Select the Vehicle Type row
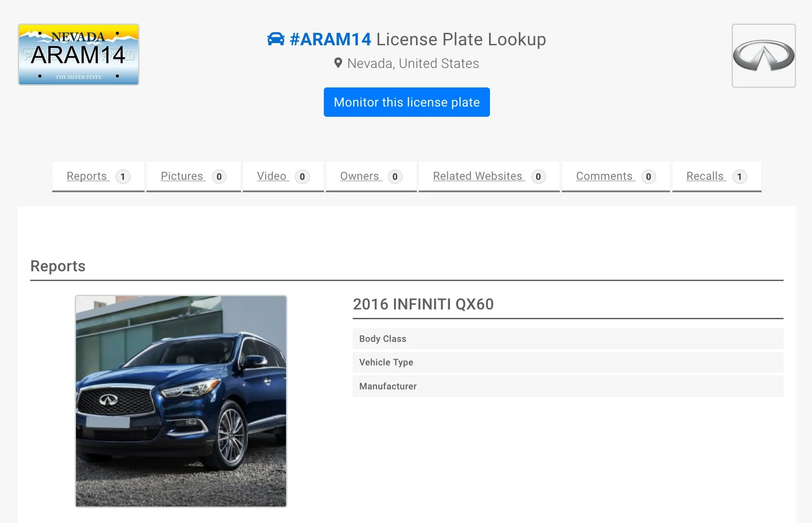The height and width of the screenshot is (523, 812). [x=568, y=362]
